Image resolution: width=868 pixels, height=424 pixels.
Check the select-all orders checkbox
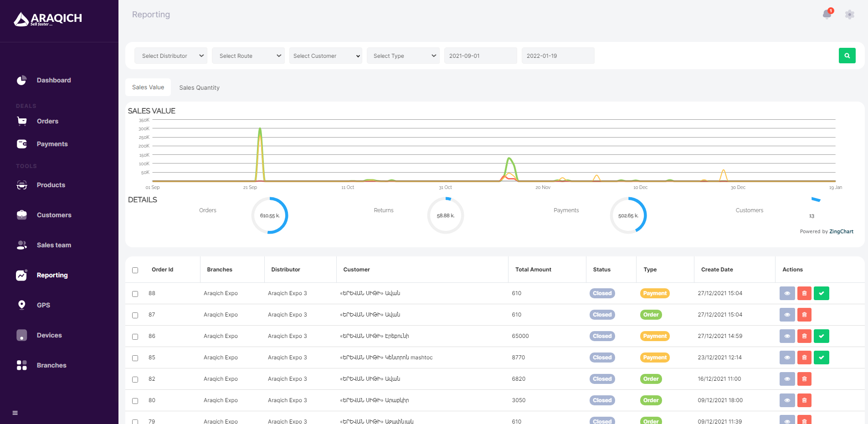tap(135, 270)
